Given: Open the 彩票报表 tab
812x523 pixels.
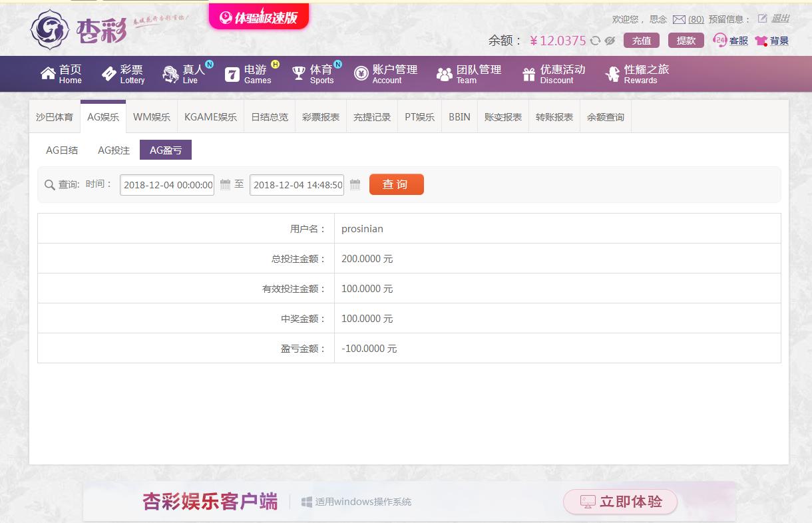Looking at the screenshot, I should pyautogui.click(x=321, y=117).
